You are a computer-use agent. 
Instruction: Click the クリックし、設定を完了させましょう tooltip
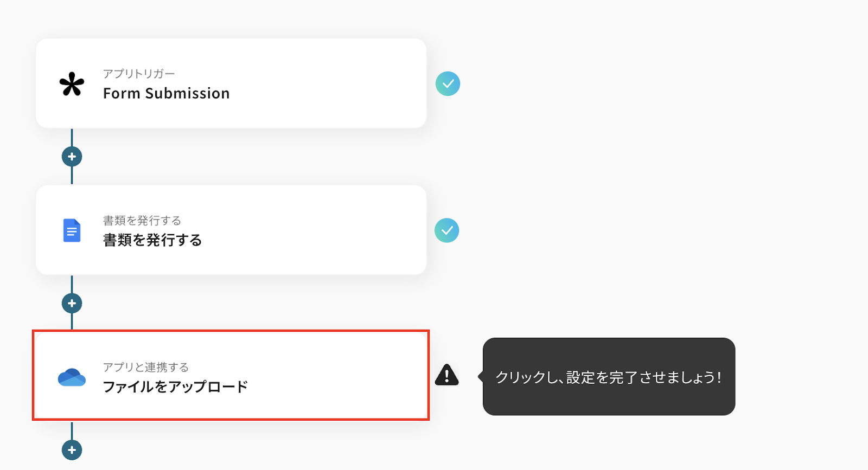(x=608, y=377)
